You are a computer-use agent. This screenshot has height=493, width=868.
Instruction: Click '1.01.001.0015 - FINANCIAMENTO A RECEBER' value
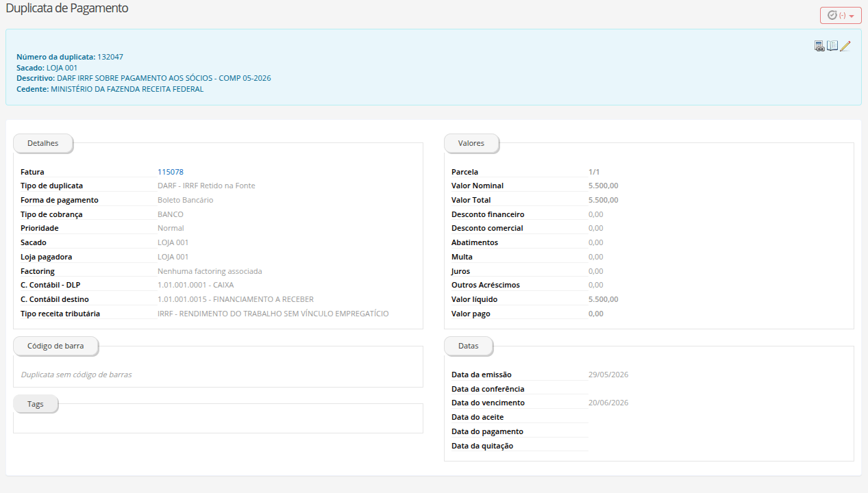(236, 299)
